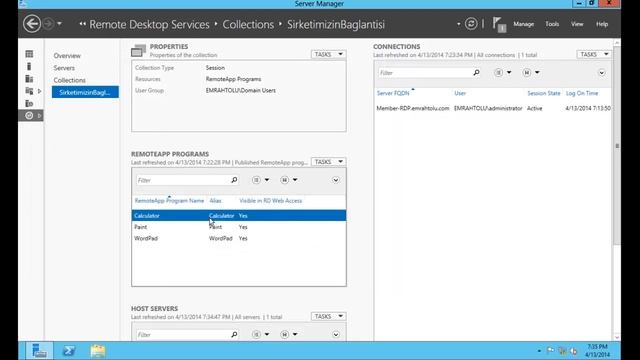
Task: Open the View menu
Action: [x=577, y=24]
